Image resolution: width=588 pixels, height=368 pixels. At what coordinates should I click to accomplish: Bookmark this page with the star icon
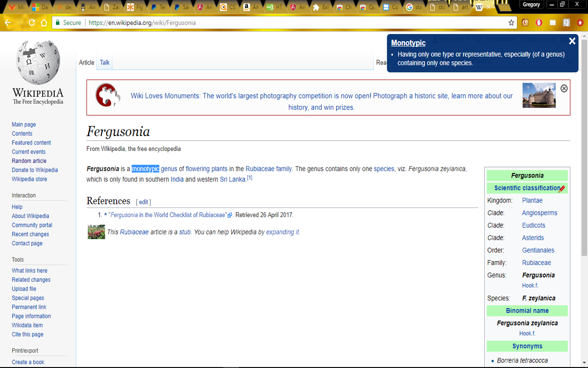(x=511, y=22)
